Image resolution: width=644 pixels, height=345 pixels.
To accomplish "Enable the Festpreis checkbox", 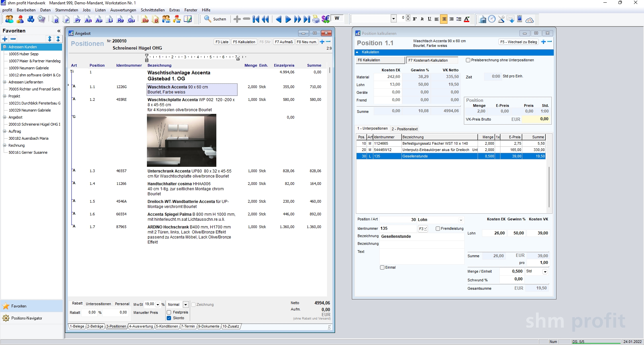I will pyautogui.click(x=169, y=313).
